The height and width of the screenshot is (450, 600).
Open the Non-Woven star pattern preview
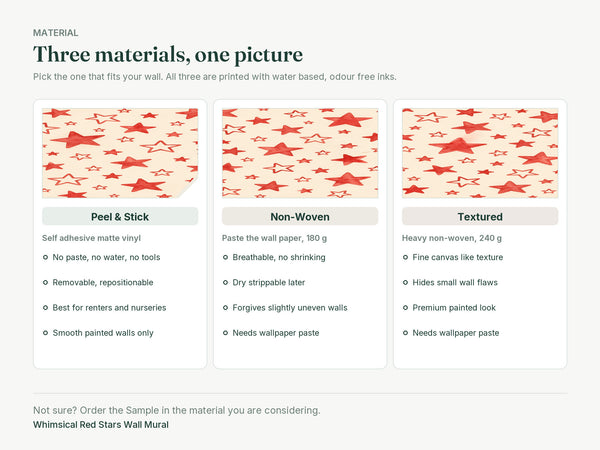click(300, 153)
